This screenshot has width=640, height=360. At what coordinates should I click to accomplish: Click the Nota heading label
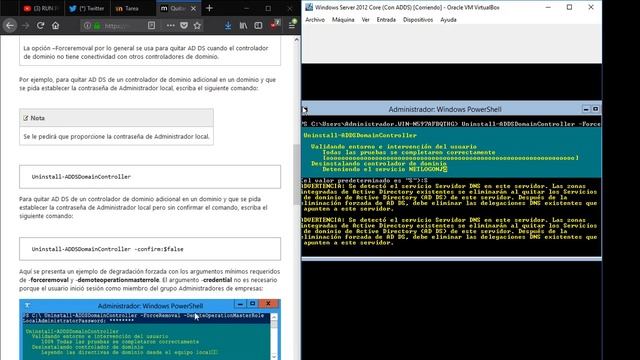[x=38, y=118]
